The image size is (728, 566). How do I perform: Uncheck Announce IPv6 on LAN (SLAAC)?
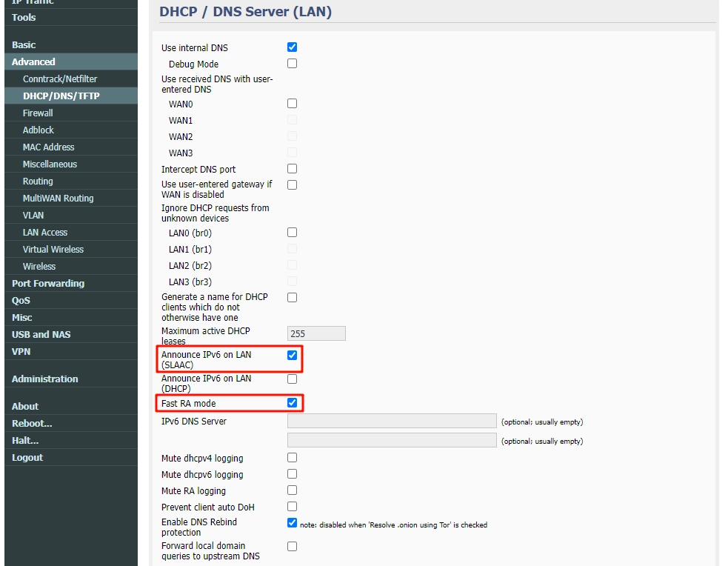click(x=292, y=356)
